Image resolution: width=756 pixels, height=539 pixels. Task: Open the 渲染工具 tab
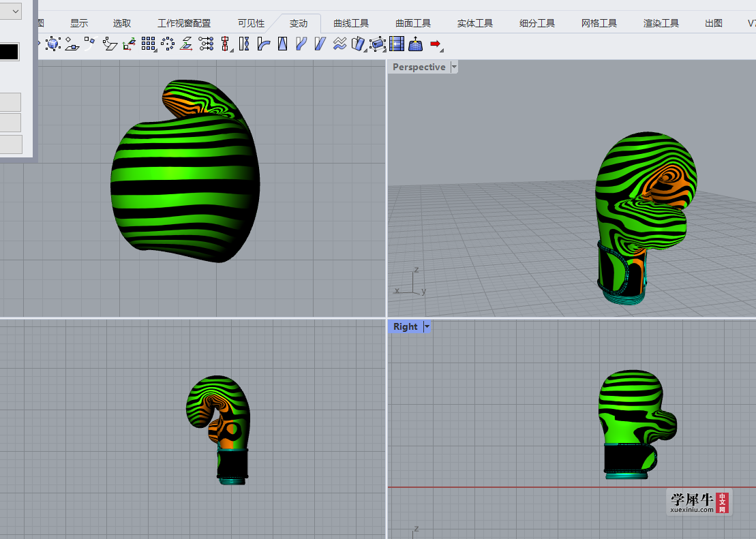(661, 23)
